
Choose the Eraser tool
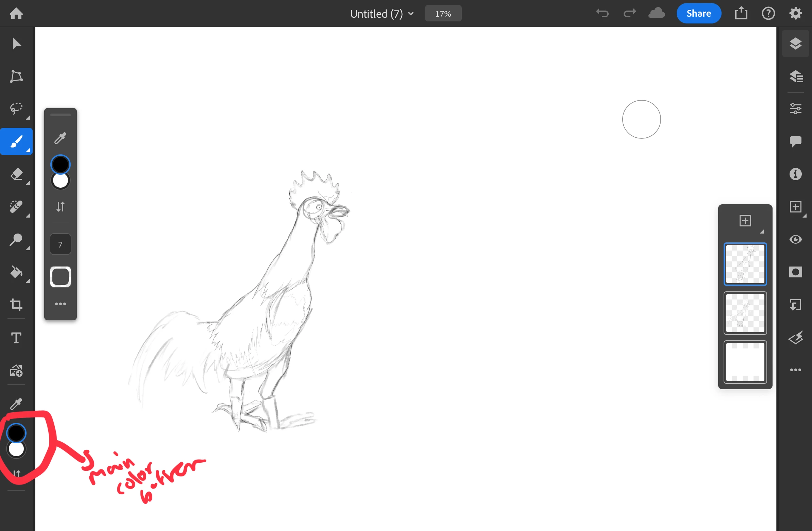pyautogui.click(x=16, y=174)
